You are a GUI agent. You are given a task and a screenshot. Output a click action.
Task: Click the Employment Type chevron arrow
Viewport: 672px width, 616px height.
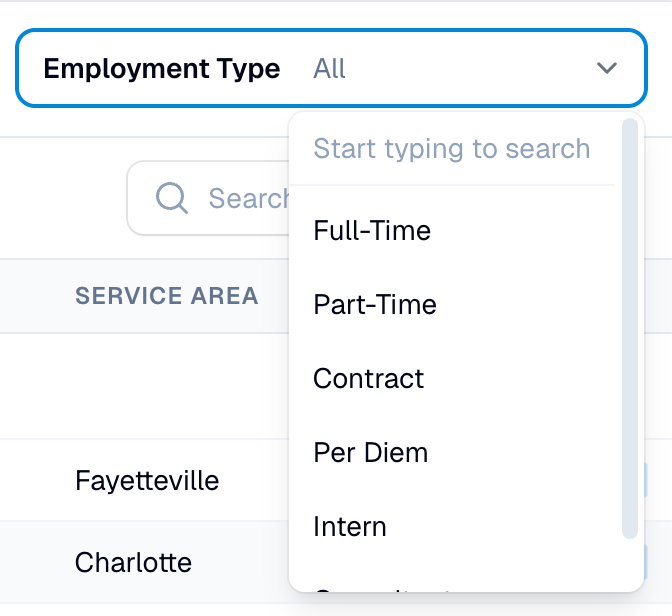pyautogui.click(x=606, y=68)
